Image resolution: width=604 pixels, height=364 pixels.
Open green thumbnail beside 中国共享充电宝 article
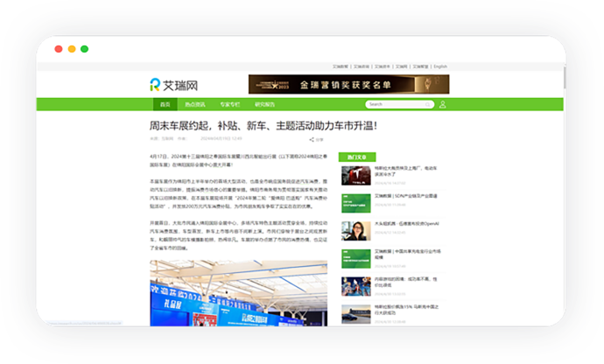click(356, 259)
